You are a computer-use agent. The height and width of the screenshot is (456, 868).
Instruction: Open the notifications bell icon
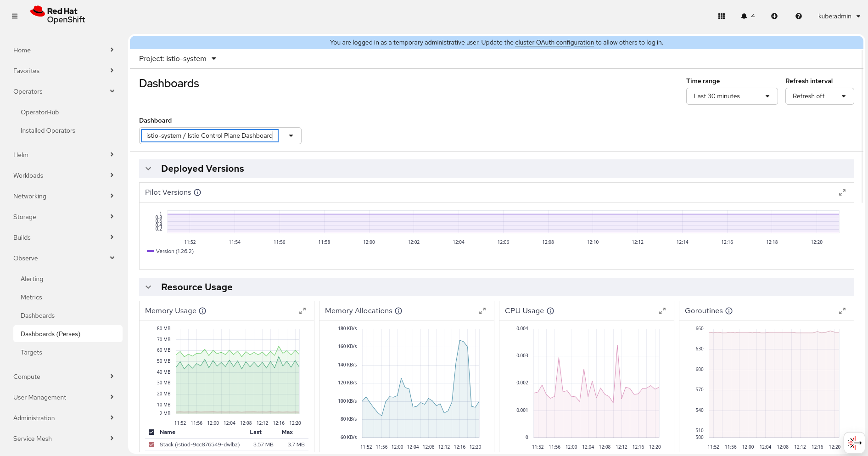click(744, 16)
